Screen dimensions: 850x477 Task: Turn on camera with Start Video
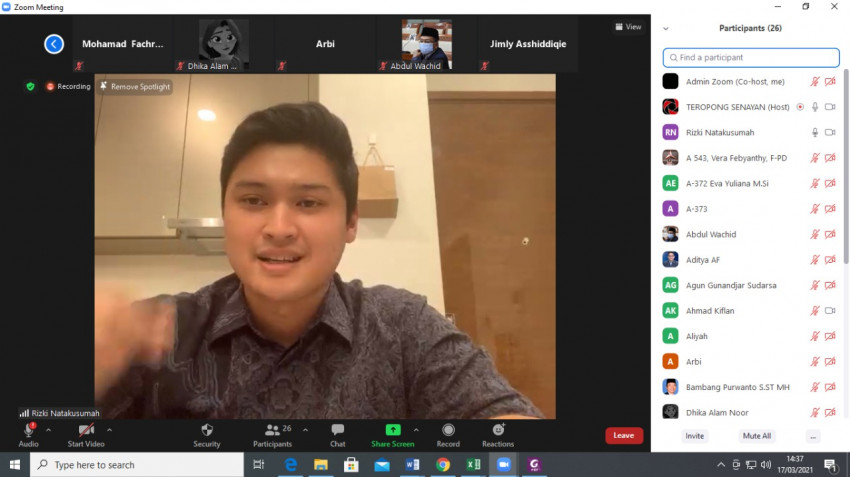[86, 435]
